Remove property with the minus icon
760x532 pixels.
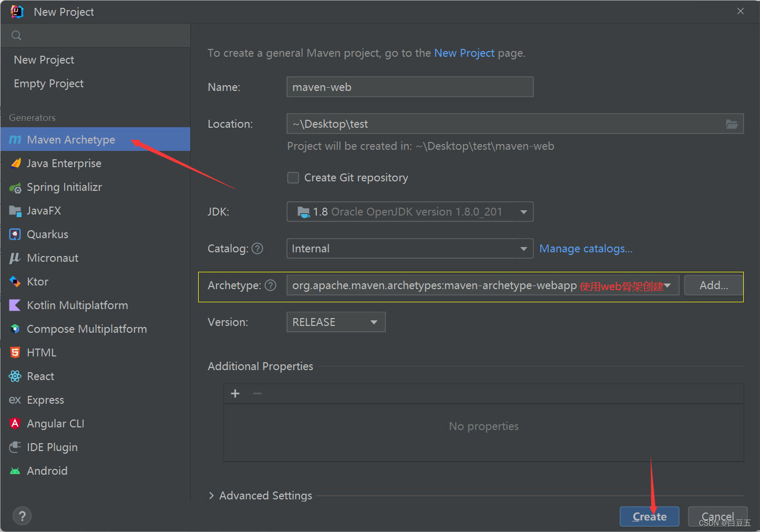point(257,394)
